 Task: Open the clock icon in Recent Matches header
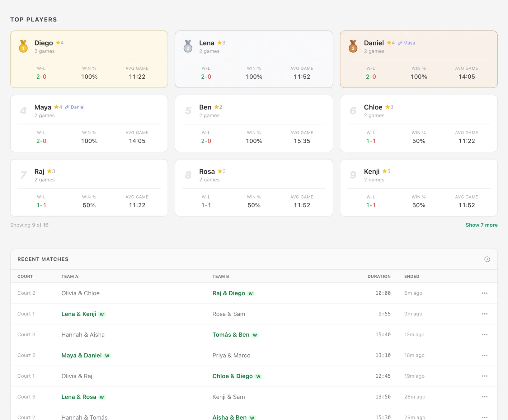487,259
